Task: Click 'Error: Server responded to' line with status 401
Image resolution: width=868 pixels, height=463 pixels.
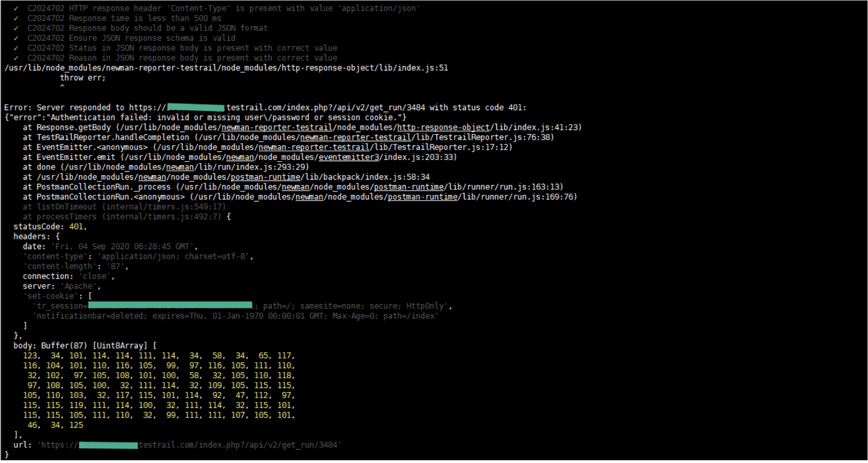Action: click(x=265, y=108)
